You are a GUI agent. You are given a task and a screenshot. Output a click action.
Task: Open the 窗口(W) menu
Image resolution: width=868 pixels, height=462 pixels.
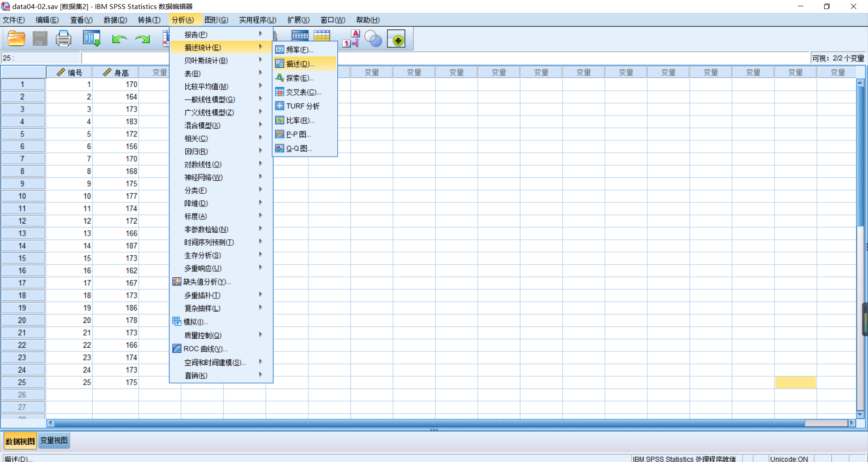333,20
